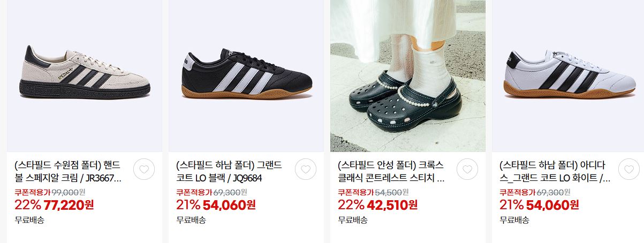Viewport: 644px width, 243px height.
Task: Click 무료배송 label under Handball Spezial
Action: (29, 219)
